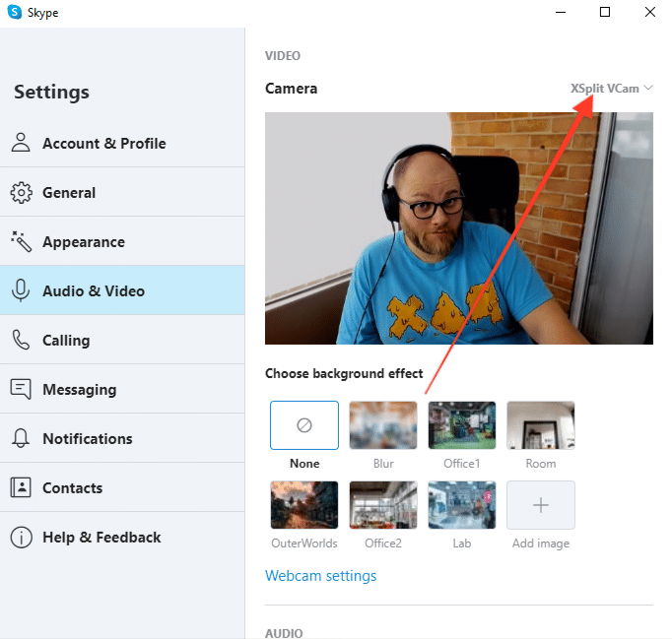Open Account & Profile settings
Screen dimensions: 672x639
[x=122, y=143]
